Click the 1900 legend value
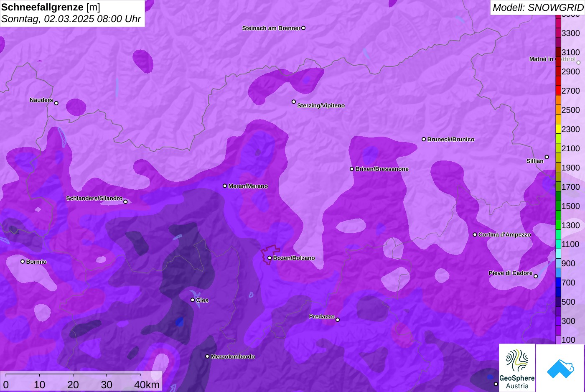The image size is (585, 392). 571,168
